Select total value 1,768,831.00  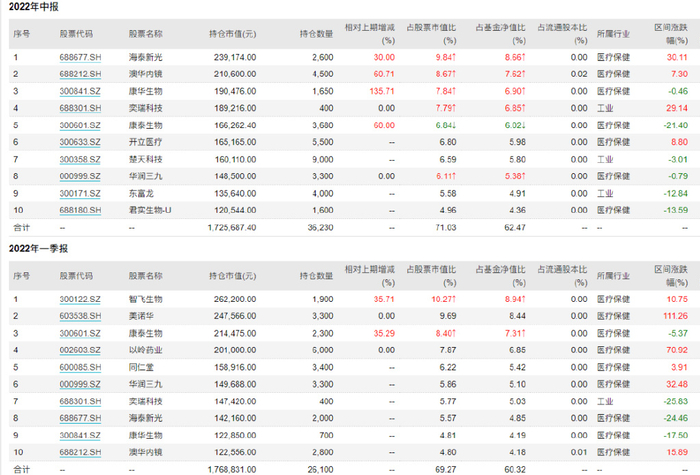click(232, 470)
